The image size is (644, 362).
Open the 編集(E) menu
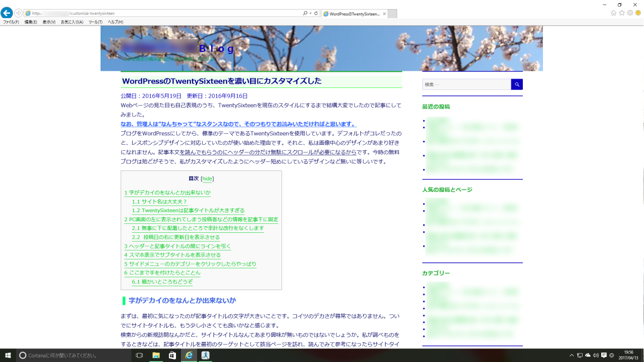[31, 22]
